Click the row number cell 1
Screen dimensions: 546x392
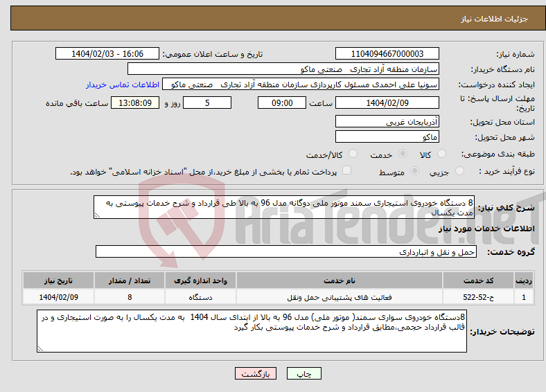pos(524,297)
